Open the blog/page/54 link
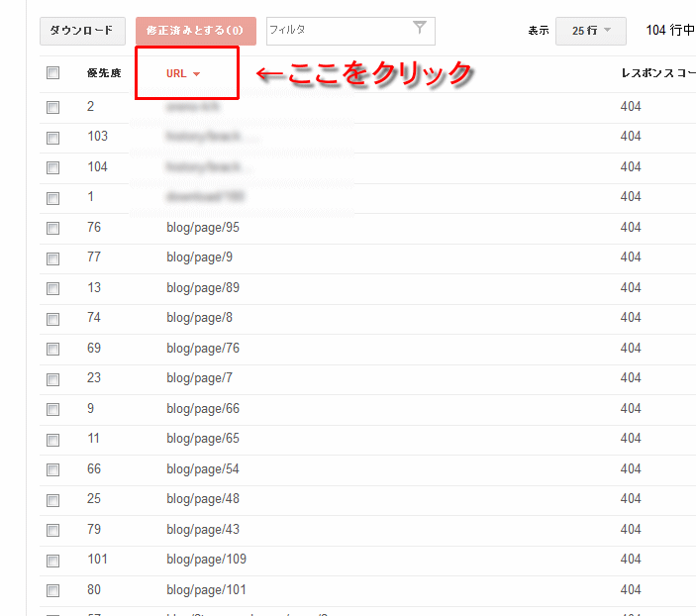The width and height of the screenshot is (696, 616). pyautogui.click(x=203, y=469)
